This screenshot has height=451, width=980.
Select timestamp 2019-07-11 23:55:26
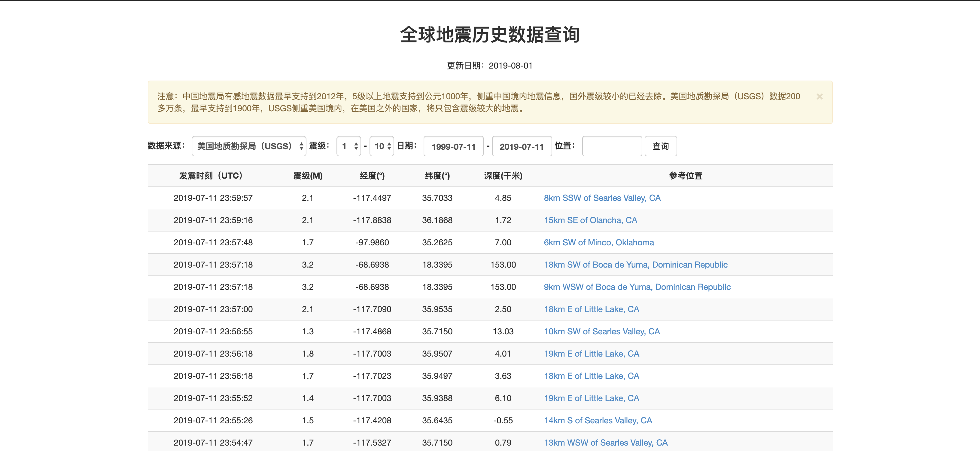click(x=213, y=421)
